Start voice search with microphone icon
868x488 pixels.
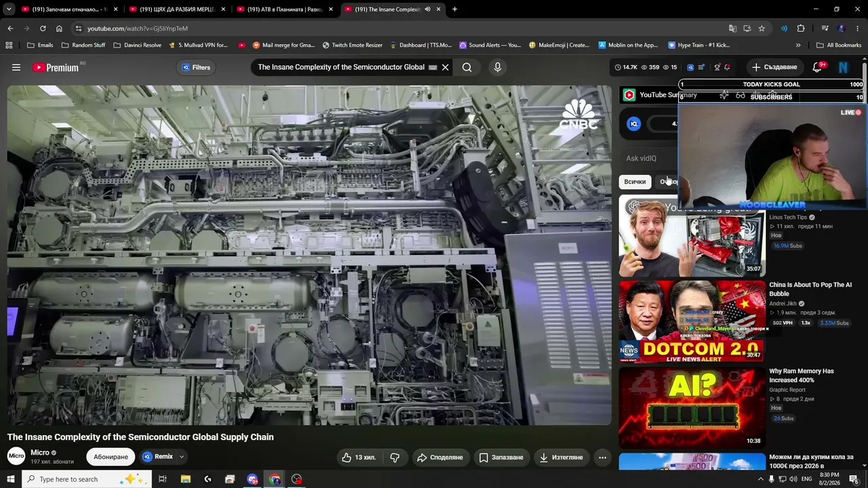(498, 67)
